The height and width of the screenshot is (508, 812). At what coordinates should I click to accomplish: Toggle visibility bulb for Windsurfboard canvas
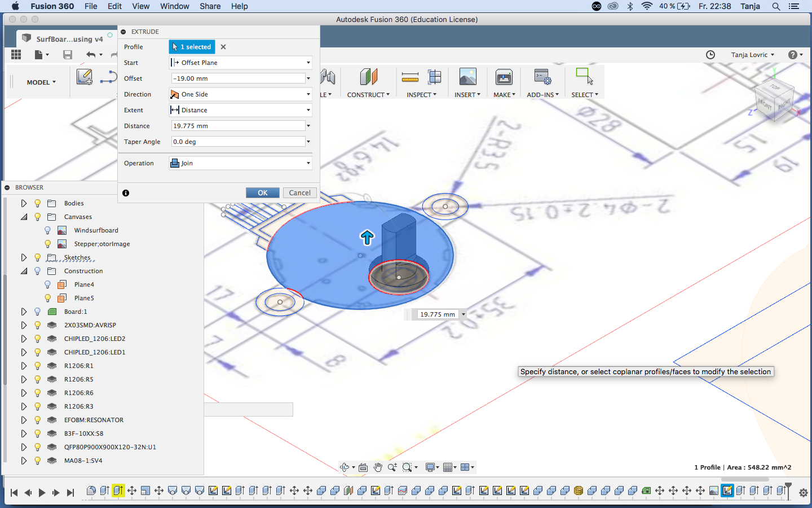[x=47, y=230]
